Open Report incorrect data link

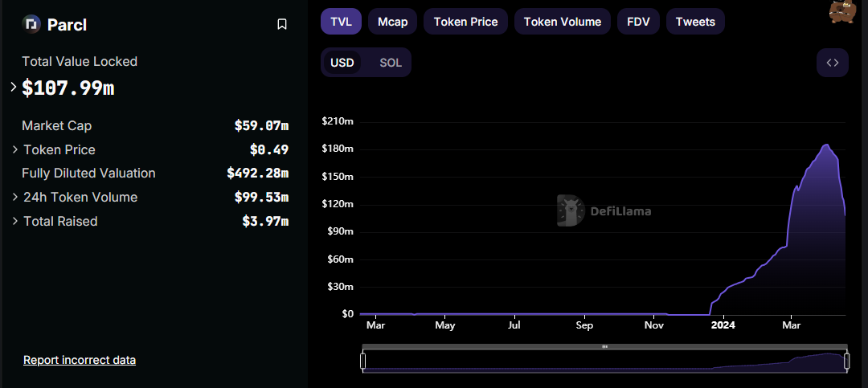pyautogui.click(x=79, y=361)
